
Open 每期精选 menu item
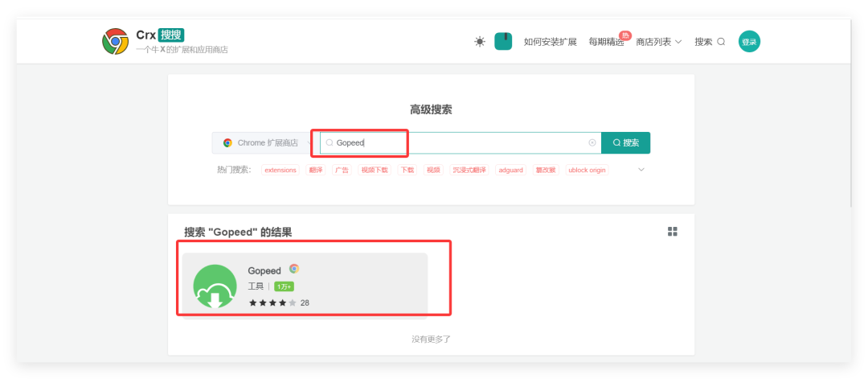pyautogui.click(x=606, y=42)
